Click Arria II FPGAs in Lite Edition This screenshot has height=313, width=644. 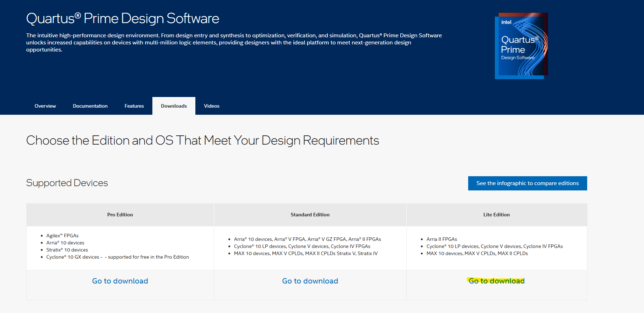tap(442, 239)
